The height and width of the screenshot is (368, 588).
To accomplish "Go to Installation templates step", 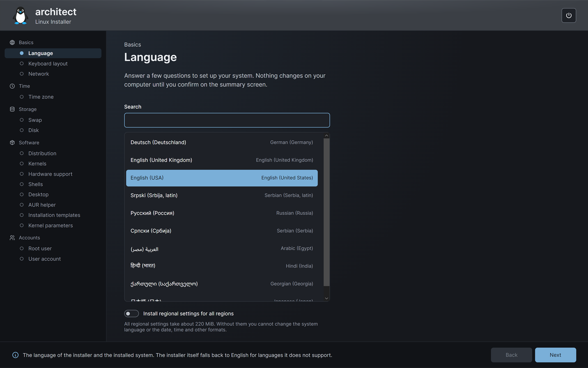I will coord(53,215).
